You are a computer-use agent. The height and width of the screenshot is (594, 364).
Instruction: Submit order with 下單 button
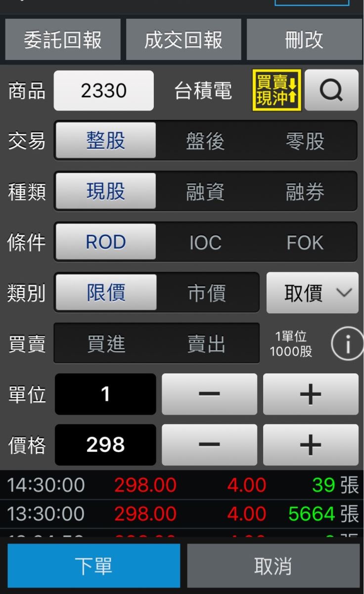pos(93,566)
